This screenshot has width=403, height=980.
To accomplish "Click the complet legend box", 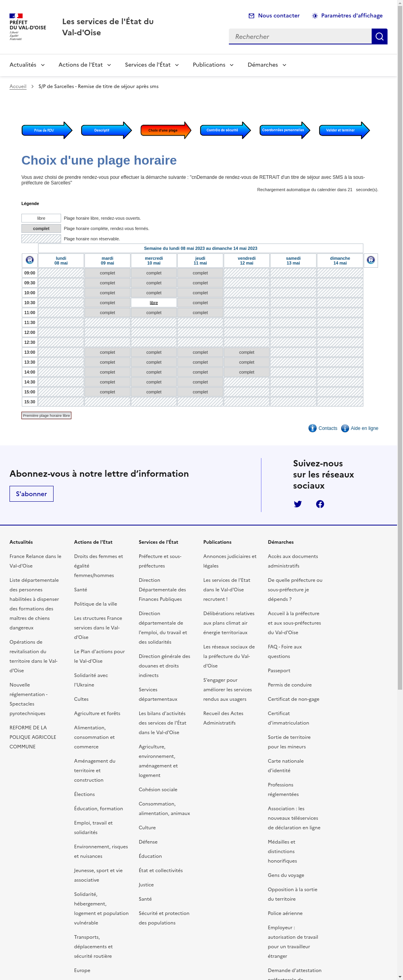I will [x=41, y=228].
